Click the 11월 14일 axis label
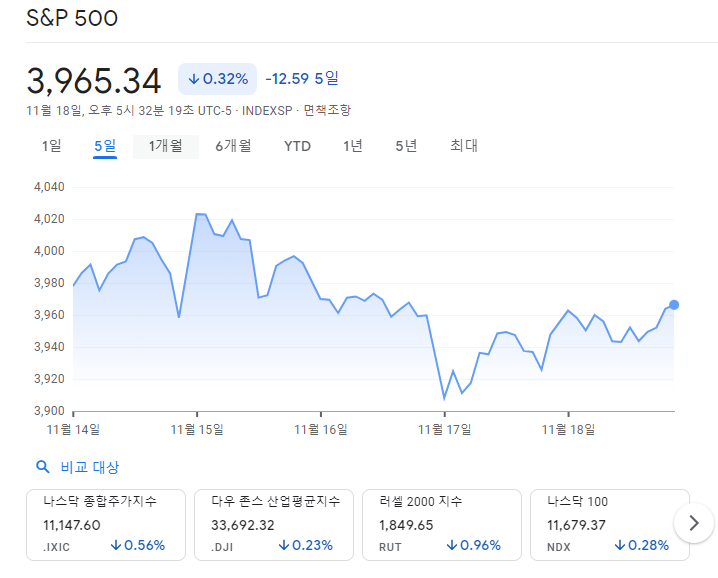Screen dimensions: 718x578 73,430
